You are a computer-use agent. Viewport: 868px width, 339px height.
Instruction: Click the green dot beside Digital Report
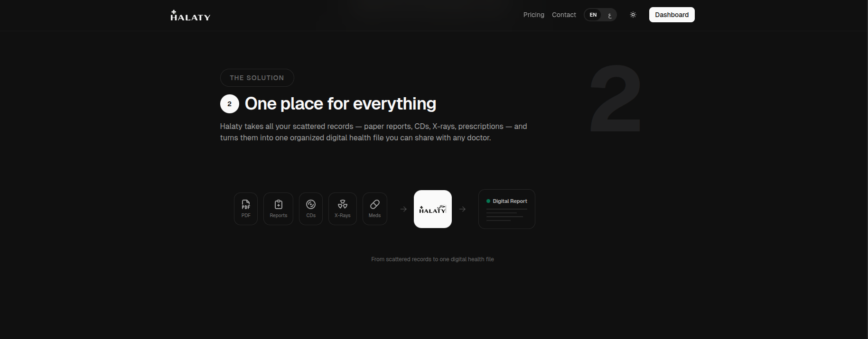click(488, 201)
